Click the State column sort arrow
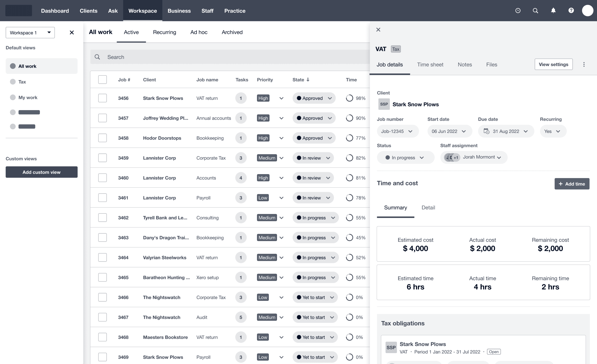Viewport: 597px width, 364px height. click(308, 80)
